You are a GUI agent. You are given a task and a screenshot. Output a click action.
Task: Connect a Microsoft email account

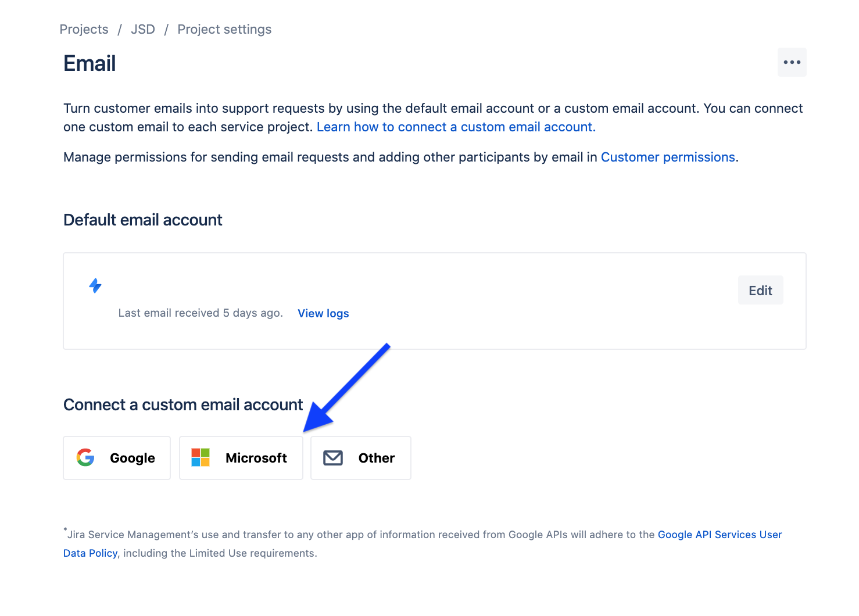[x=241, y=458]
